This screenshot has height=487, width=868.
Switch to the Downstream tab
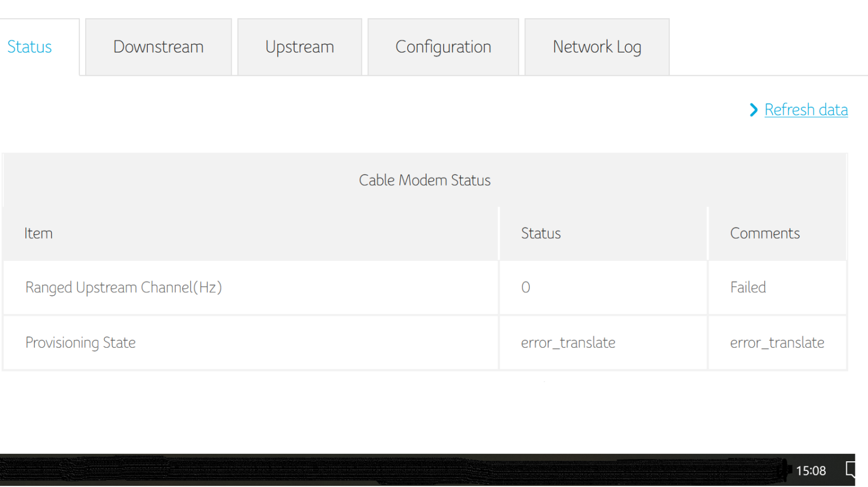pyautogui.click(x=158, y=47)
